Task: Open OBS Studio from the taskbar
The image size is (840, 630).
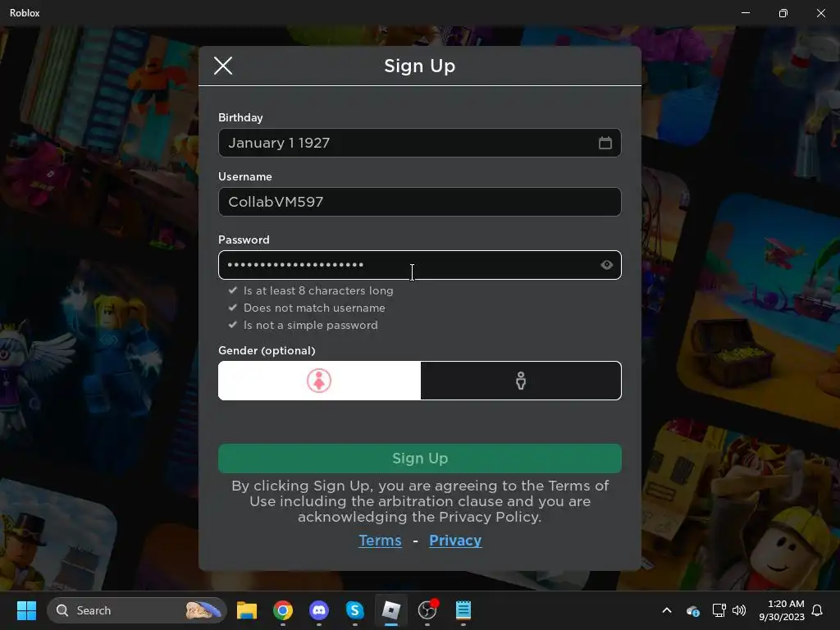Action: tap(427, 609)
